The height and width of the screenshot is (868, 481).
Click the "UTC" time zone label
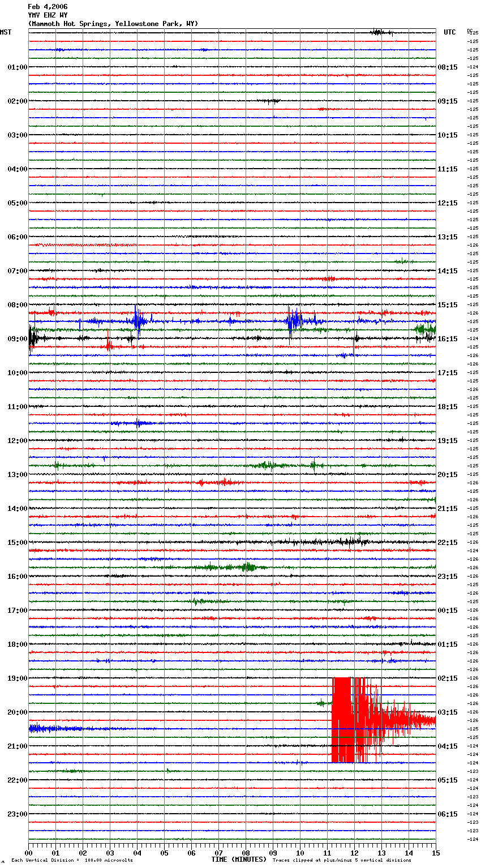[x=449, y=32]
